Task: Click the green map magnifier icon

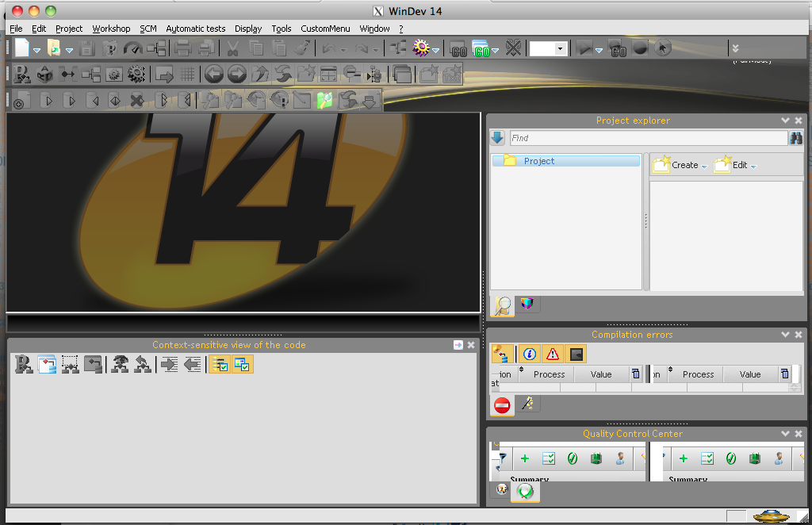Action: pyautogui.click(x=324, y=100)
